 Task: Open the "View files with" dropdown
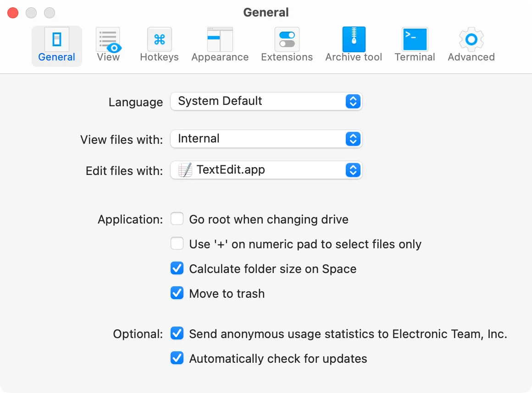click(353, 139)
